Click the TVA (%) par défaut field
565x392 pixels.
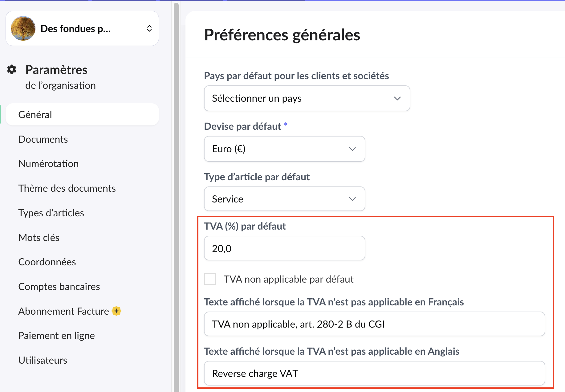point(284,248)
